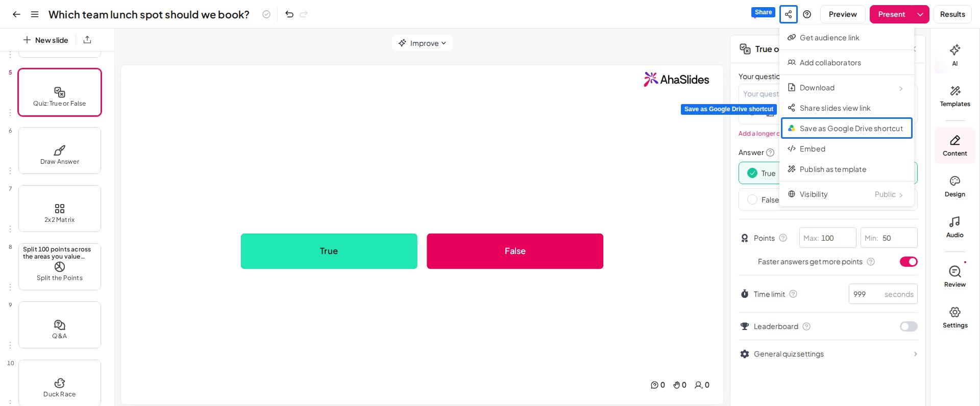Viewport: 980px width, 406px height.
Task: Click the Max points field
Action: [827, 238]
